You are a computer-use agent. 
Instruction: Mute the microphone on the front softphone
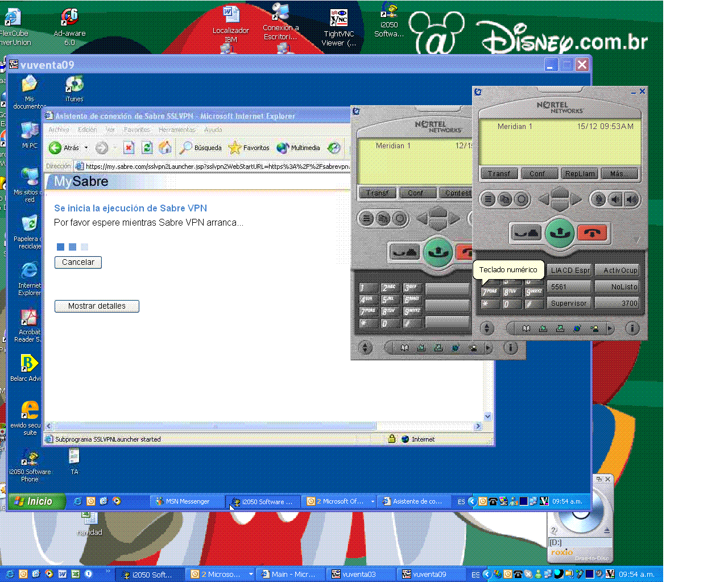(x=598, y=199)
